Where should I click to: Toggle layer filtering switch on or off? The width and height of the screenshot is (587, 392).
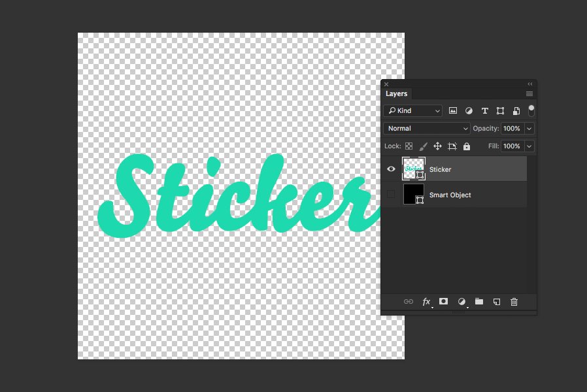click(x=531, y=110)
